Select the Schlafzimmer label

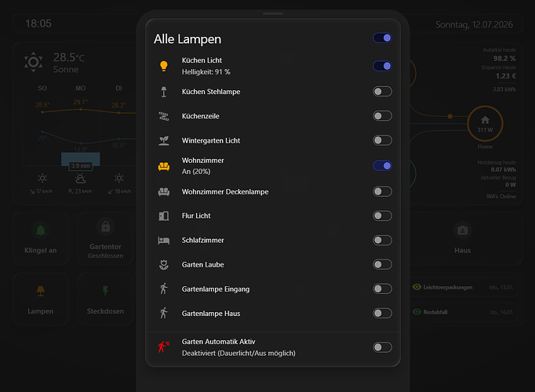[202, 241]
